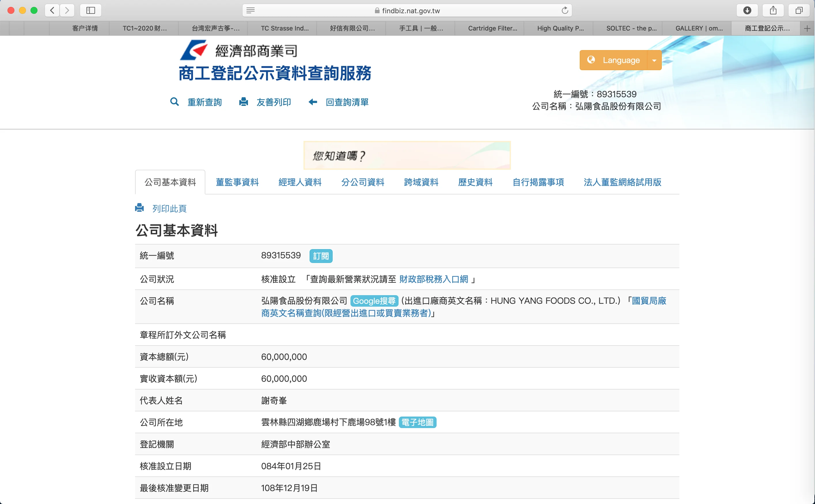Show all tabs overview icon
Viewport: 815px width, 504px height.
click(x=799, y=10)
